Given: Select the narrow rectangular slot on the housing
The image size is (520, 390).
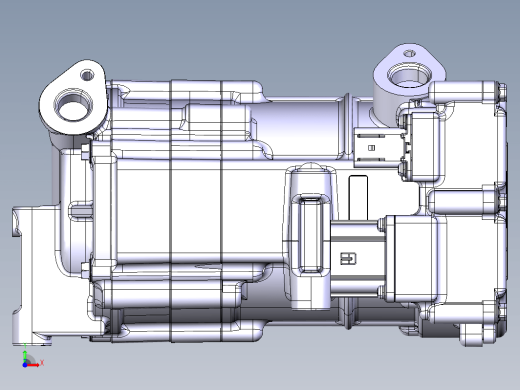Looking at the screenshot, I should coord(358,198).
